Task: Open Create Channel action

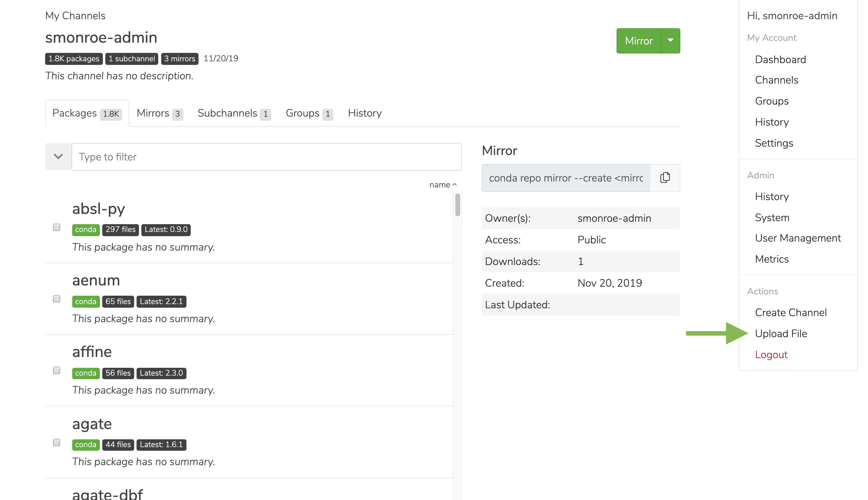Action: [791, 312]
